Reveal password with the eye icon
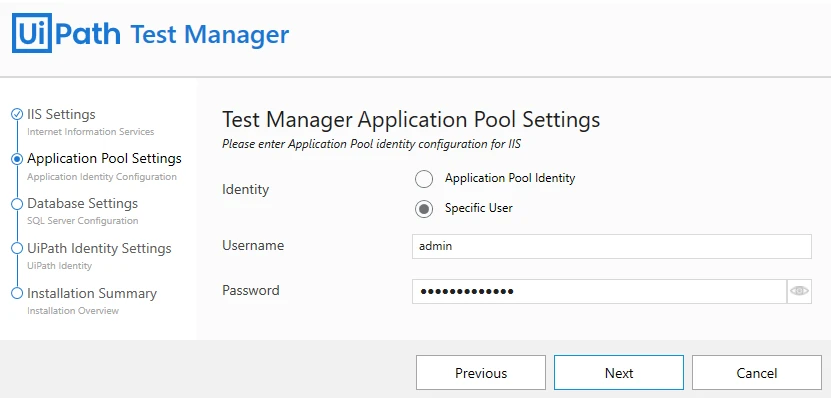This screenshot has width=831, height=398. pyautogui.click(x=799, y=291)
